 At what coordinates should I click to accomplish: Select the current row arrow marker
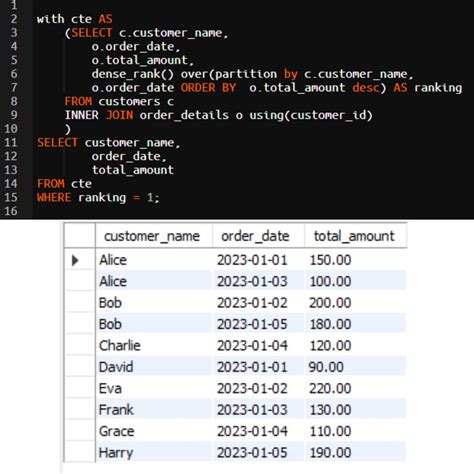tap(75, 260)
